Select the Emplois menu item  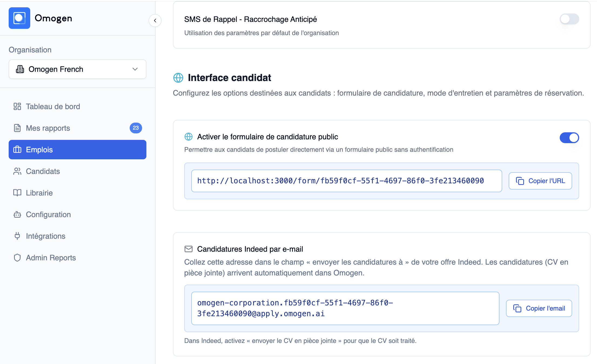pos(78,150)
